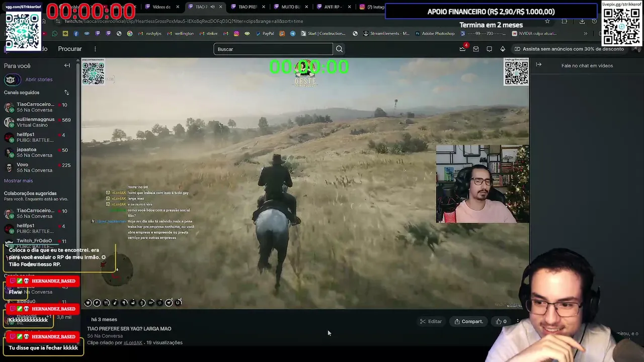The width and height of the screenshot is (644, 362).
Task: Mute the active TIAO P tab audio
Action: pos(212,7)
